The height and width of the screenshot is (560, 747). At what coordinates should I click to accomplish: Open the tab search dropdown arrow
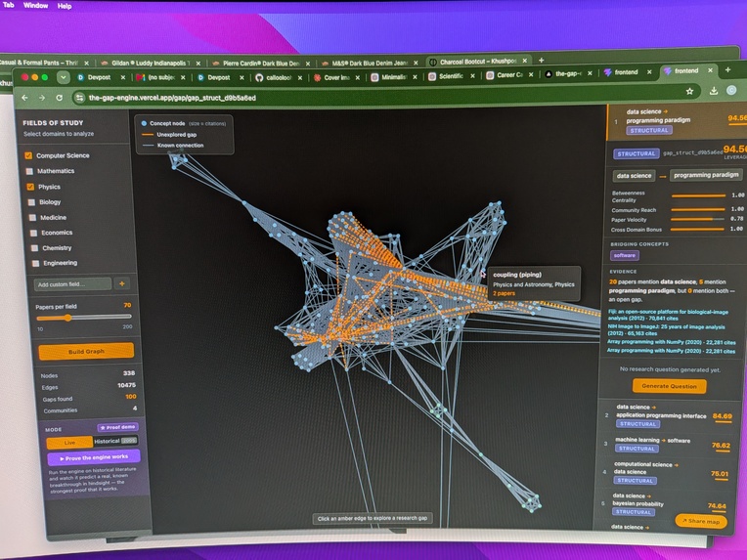click(x=64, y=76)
